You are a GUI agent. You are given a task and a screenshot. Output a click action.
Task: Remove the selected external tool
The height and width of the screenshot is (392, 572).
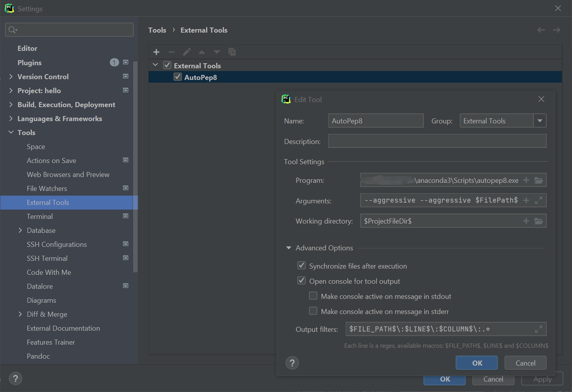click(172, 52)
